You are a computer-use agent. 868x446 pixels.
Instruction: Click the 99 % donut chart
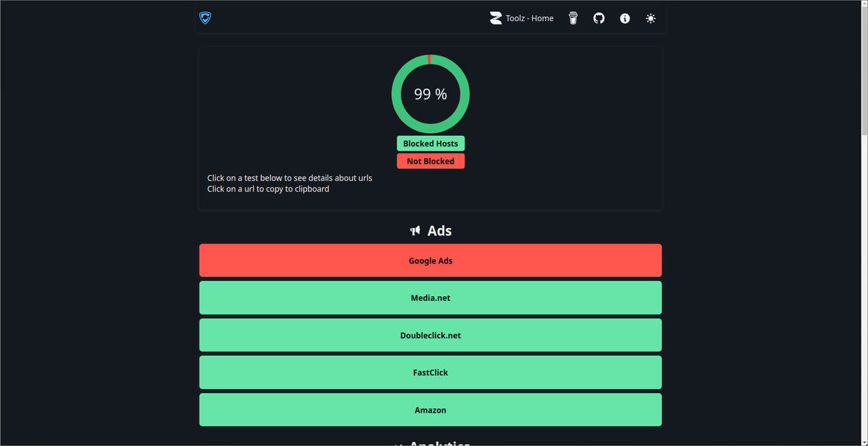point(431,94)
